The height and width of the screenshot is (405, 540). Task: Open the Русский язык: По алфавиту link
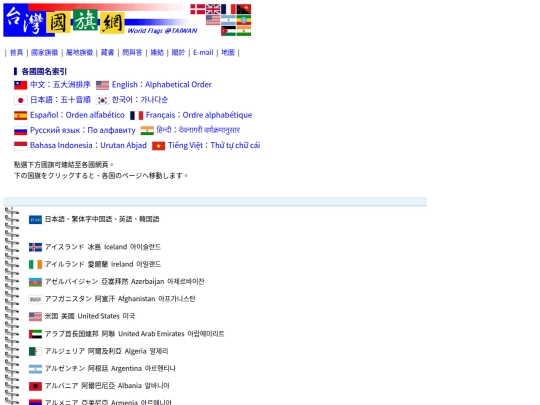[x=83, y=130]
